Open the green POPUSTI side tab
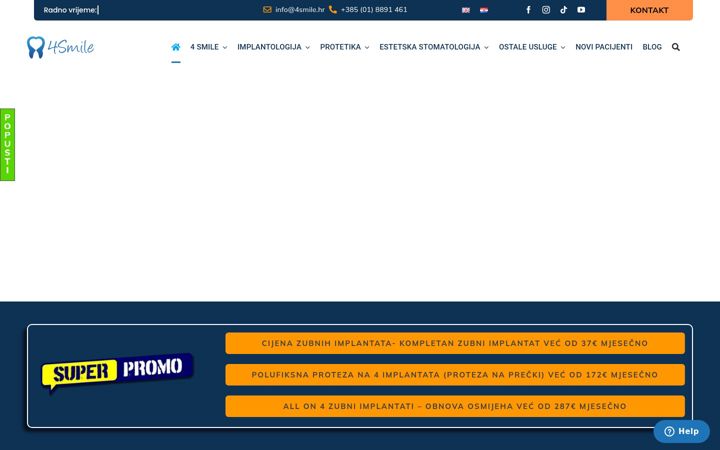This screenshot has height=450, width=720. tap(7, 145)
